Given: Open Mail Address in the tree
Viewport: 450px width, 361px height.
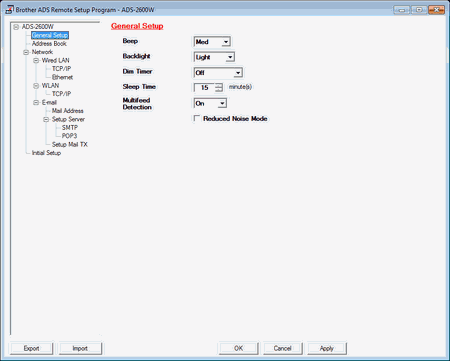Looking at the screenshot, I should coord(68,111).
